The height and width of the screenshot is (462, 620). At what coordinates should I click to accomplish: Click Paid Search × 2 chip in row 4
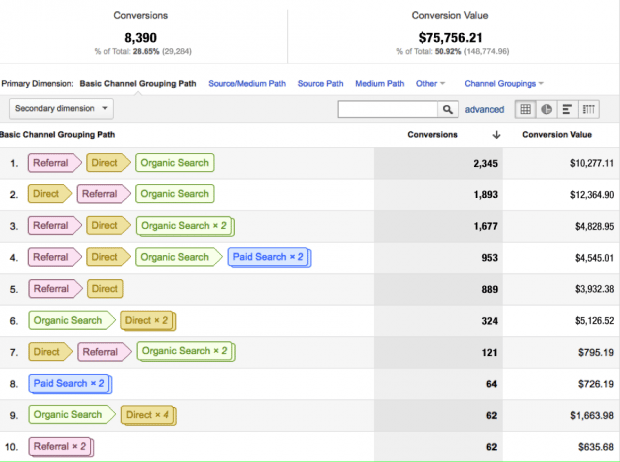tap(268, 257)
